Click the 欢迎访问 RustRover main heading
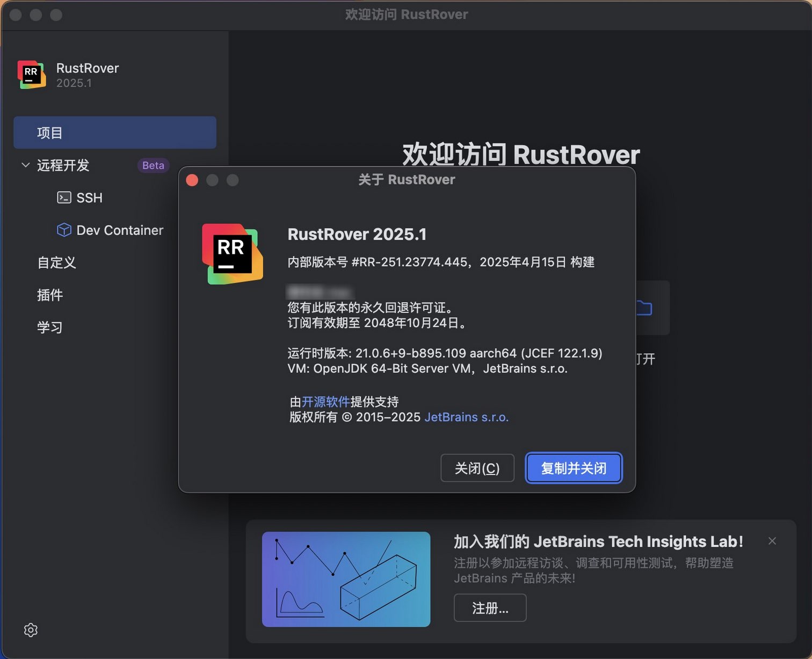This screenshot has height=659, width=812. point(521,155)
